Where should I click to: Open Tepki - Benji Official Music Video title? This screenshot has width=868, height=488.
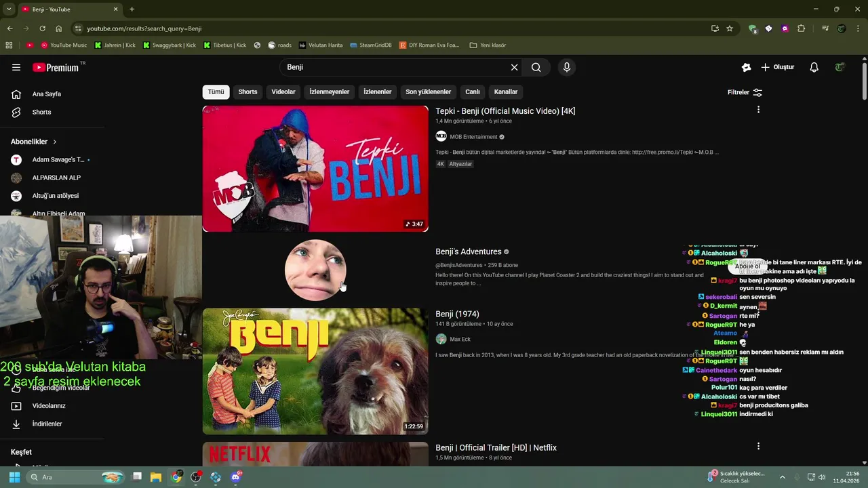click(505, 111)
